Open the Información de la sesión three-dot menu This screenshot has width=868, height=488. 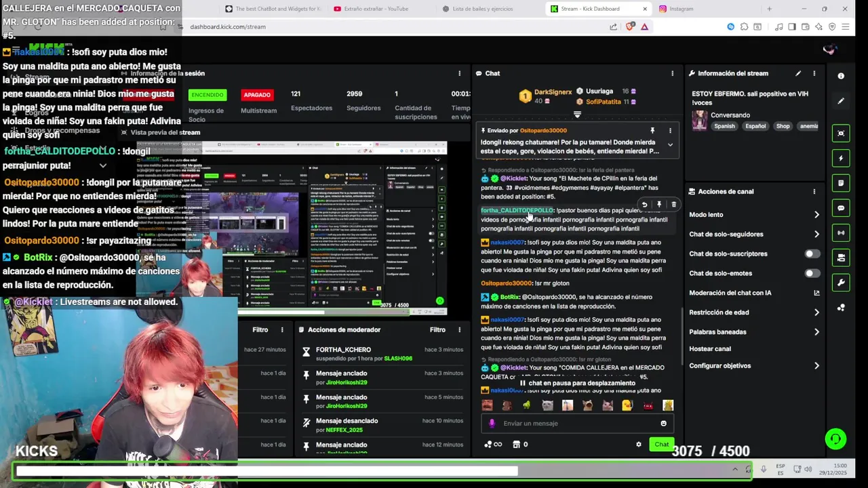[459, 73]
